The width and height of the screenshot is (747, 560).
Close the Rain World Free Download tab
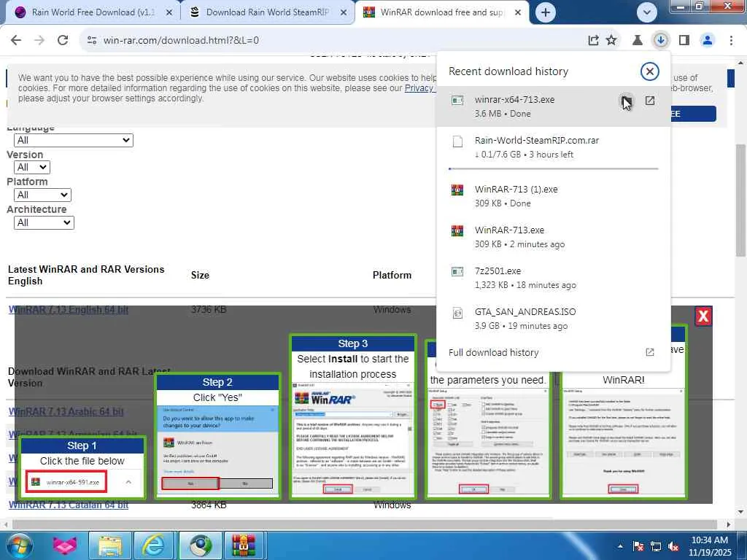tap(169, 13)
